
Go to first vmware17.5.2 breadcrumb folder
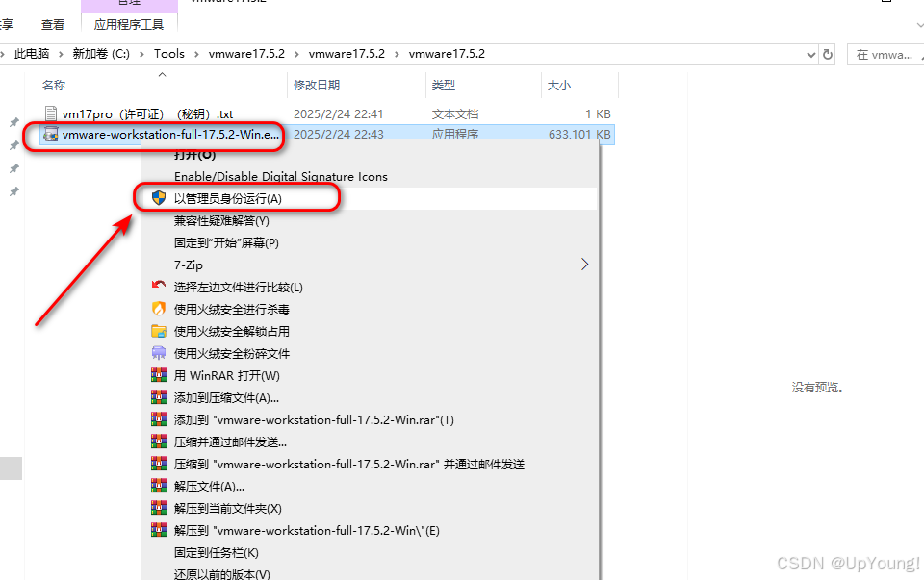tap(246, 54)
